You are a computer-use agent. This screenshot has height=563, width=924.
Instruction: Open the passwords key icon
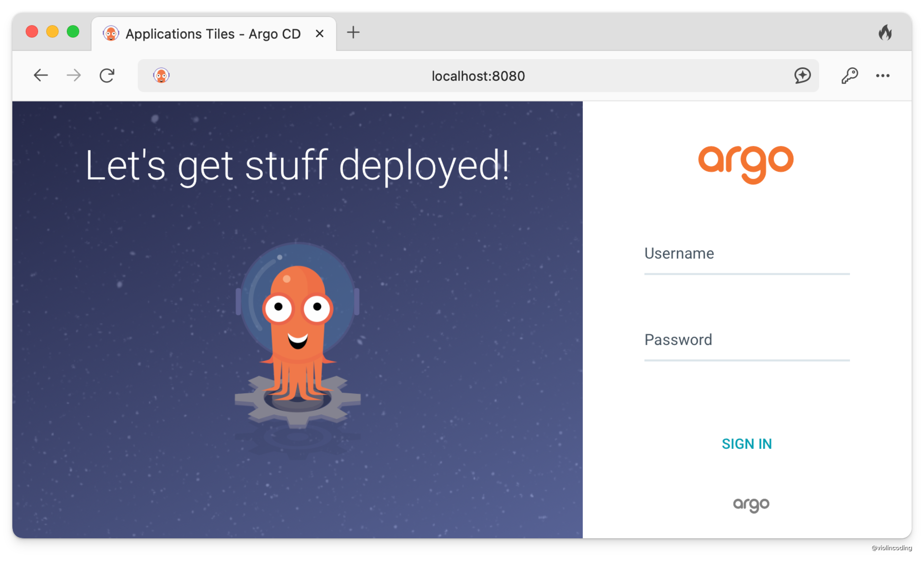point(849,75)
